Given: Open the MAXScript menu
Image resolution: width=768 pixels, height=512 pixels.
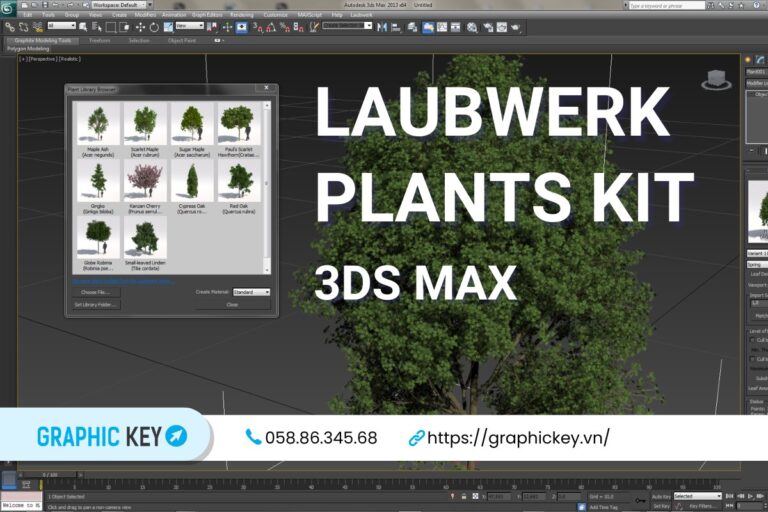Looking at the screenshot, I should 310,15.
